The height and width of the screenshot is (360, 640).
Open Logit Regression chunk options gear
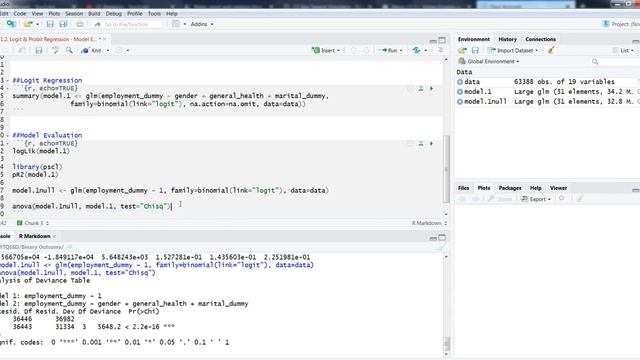click(410, 89)
